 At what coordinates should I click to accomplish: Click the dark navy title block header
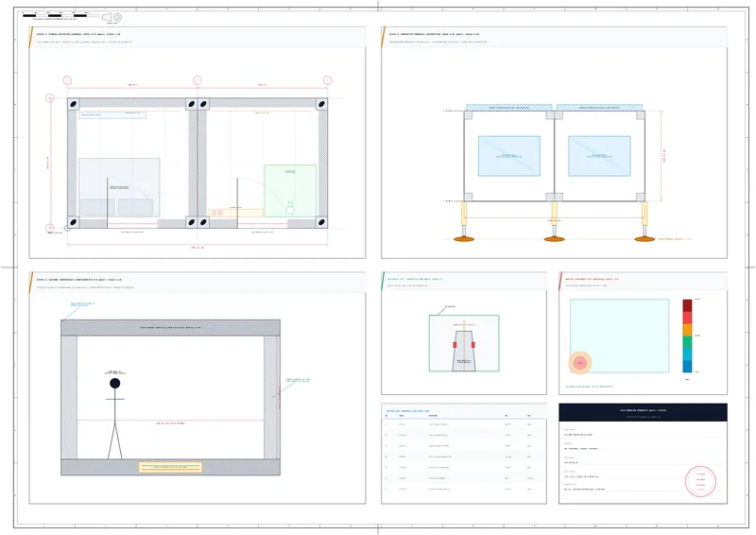point(643,412)
